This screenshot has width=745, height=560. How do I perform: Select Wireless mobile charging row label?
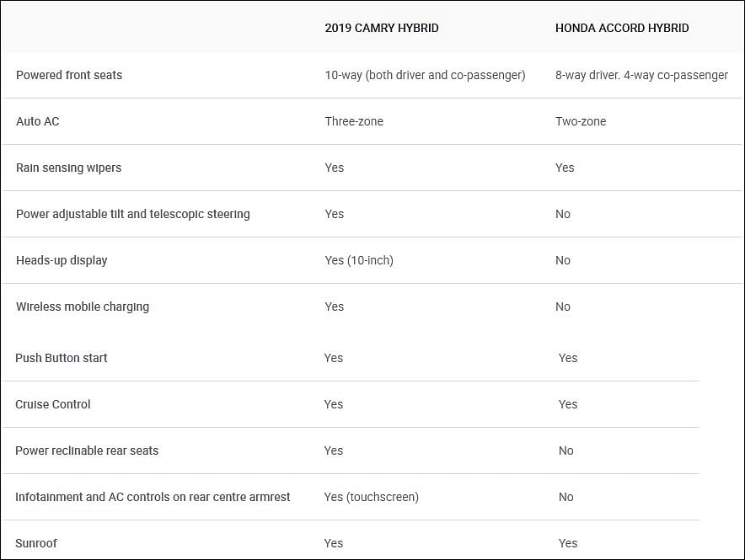[83, 307]
